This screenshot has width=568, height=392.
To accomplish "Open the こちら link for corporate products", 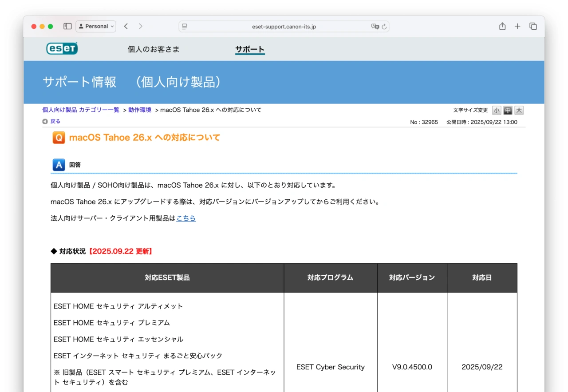I will (186, 218).
